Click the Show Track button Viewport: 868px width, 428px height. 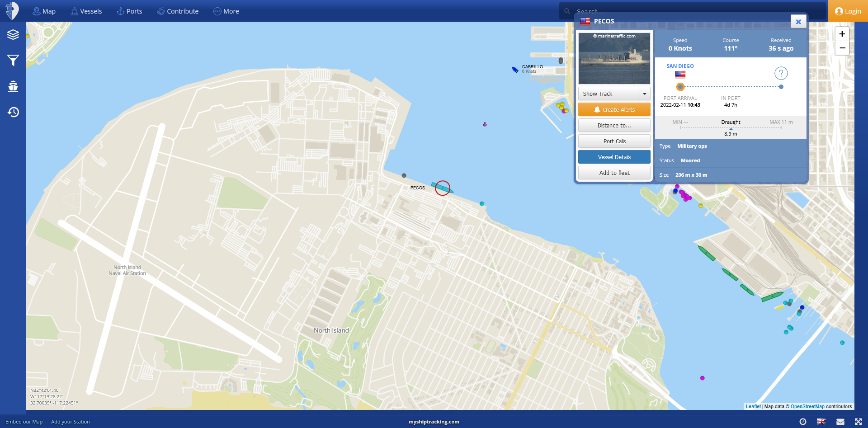(x=609, y=94)
